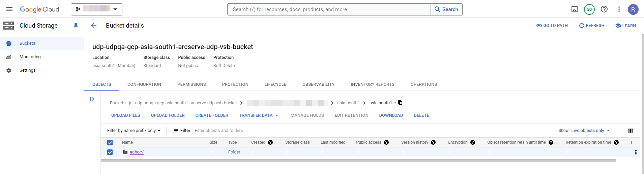Click the asia-south1 breadcrumb link
The height and width of the screenshot is (174, 644).
coord(348,103)
